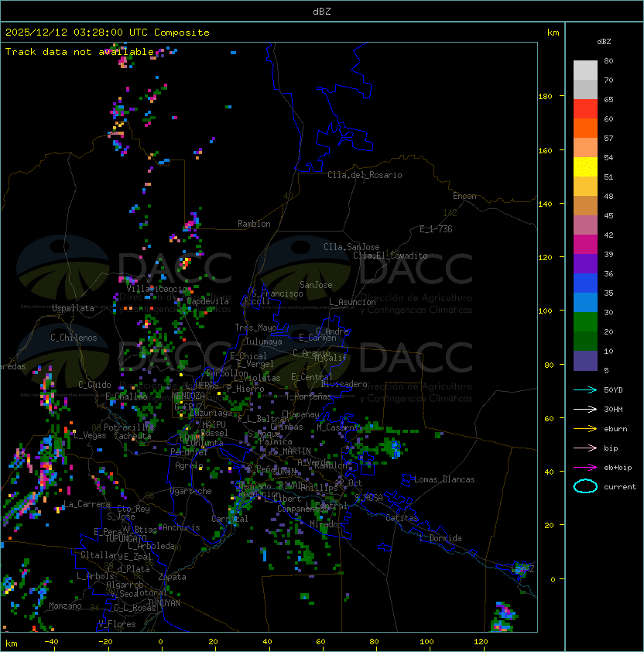The image size is (644, 652).
Task: Click the '-20' tick on horizontal axis
Action: 105,642
